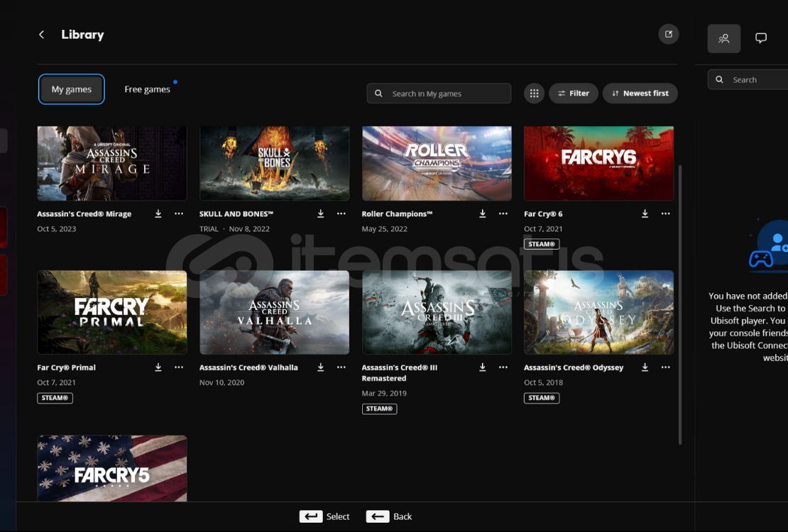The height and width of the screenshot is (532, 788).
Task: Click the Library page heading
Action: click(82, 35)
